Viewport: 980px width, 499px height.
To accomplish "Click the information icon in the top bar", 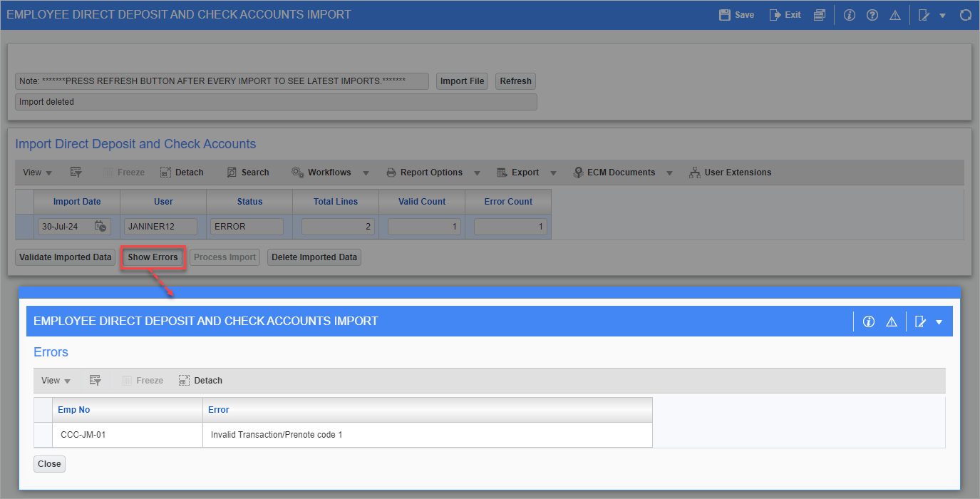I will click(x=849, y=14).
